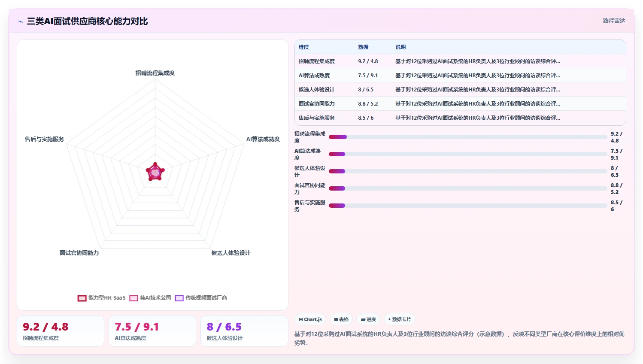Click the 表格 tag chip

click(341, 319)
